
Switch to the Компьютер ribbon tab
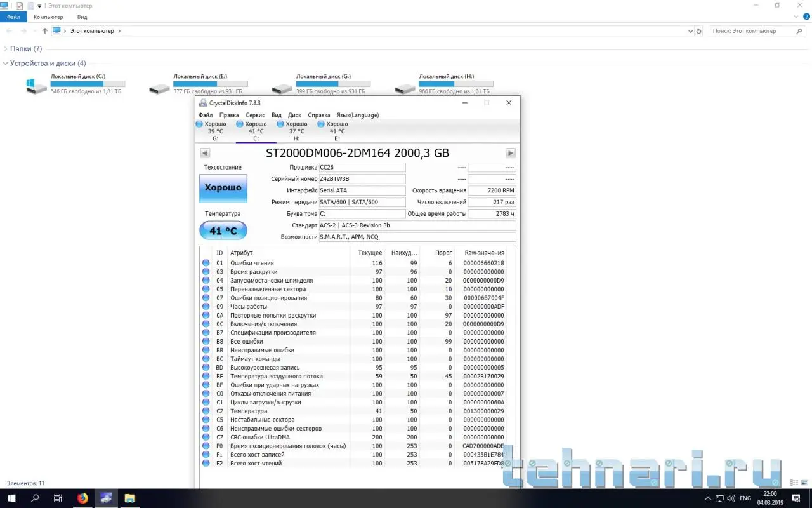(48, 17)
